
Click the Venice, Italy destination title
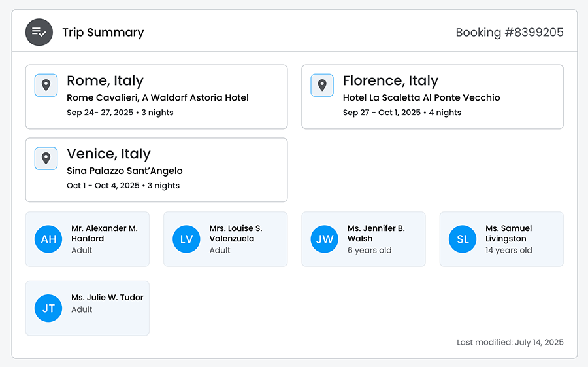[108, 154]
